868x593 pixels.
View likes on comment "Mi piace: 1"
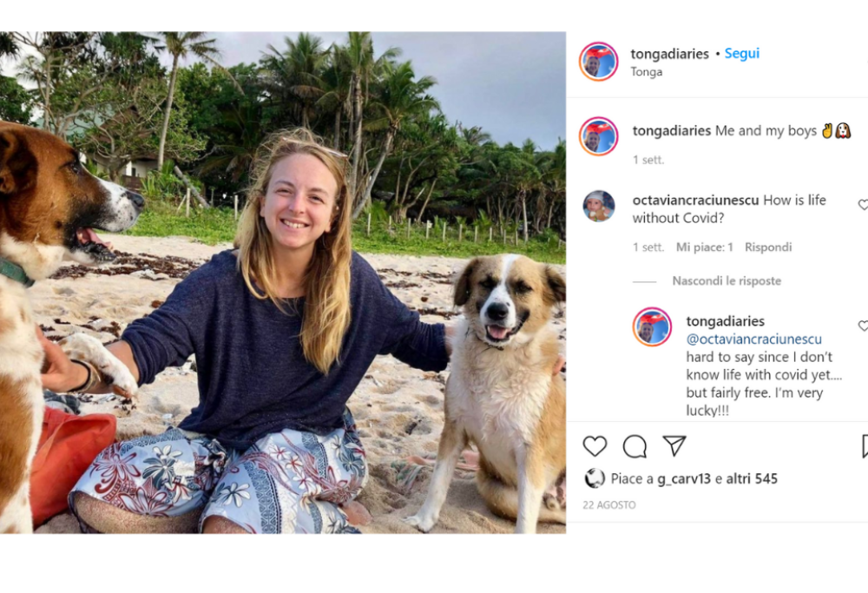coord(705,247)
